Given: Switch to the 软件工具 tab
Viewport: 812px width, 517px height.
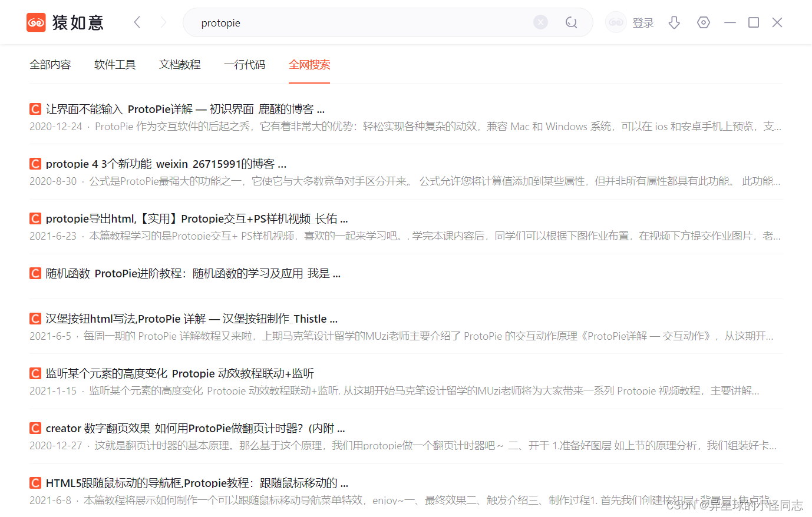Looking at the screenshot, I should coord(115,65).
